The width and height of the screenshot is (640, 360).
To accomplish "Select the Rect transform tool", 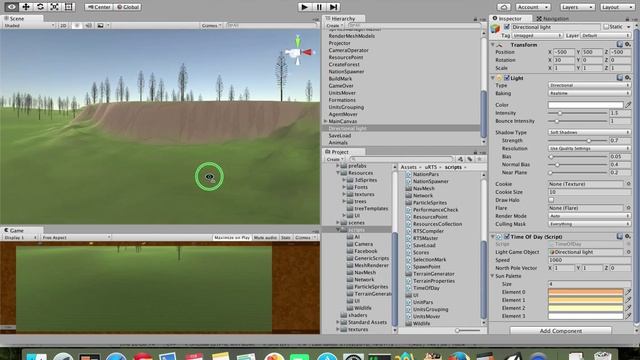I will [69, 7].
